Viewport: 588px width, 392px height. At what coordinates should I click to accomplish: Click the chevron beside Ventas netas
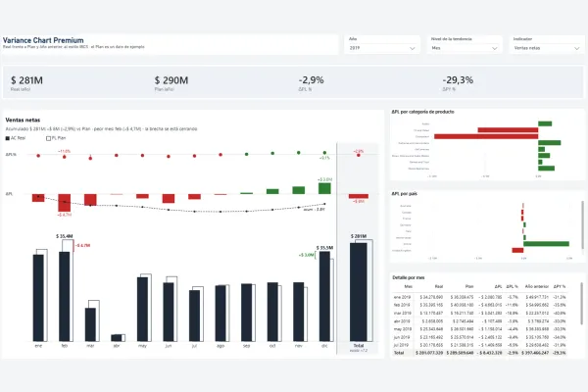pyautogui.click(x=577, y=48)
